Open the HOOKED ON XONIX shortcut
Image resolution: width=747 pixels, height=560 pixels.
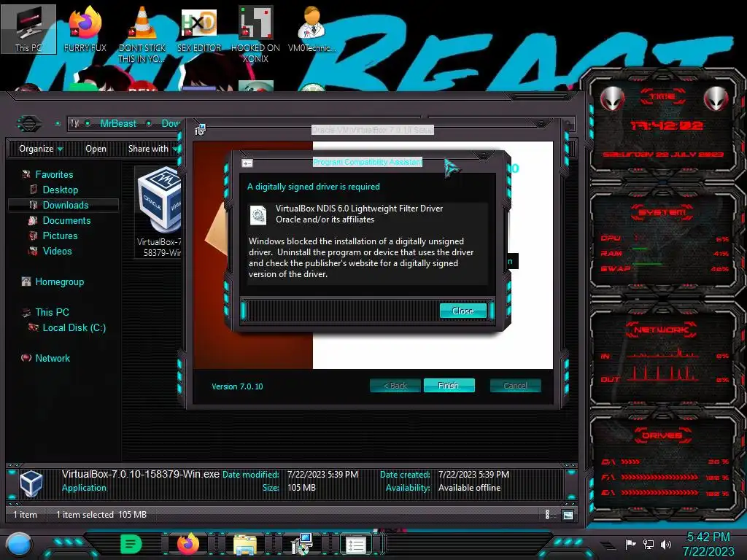[x=255, y=34]
